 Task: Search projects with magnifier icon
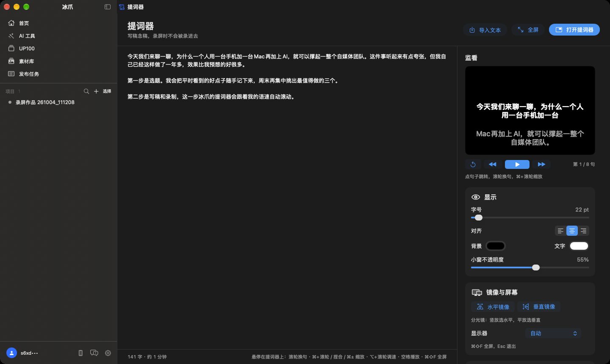(x=86, y=91)
